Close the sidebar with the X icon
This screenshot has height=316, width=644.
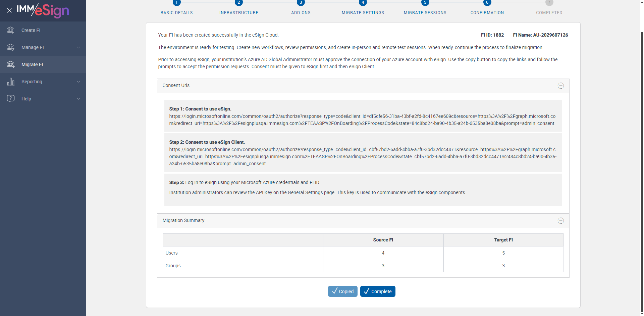[x=9, y=10]
